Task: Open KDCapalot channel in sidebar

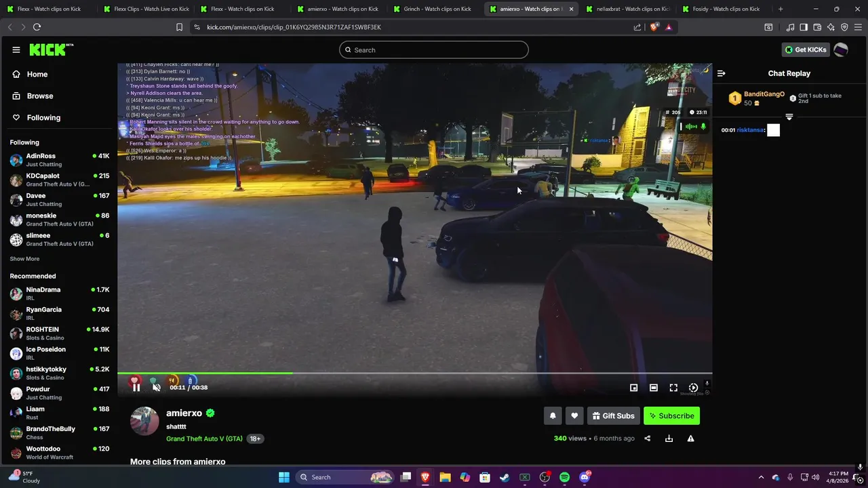Action: click(59, 180)
